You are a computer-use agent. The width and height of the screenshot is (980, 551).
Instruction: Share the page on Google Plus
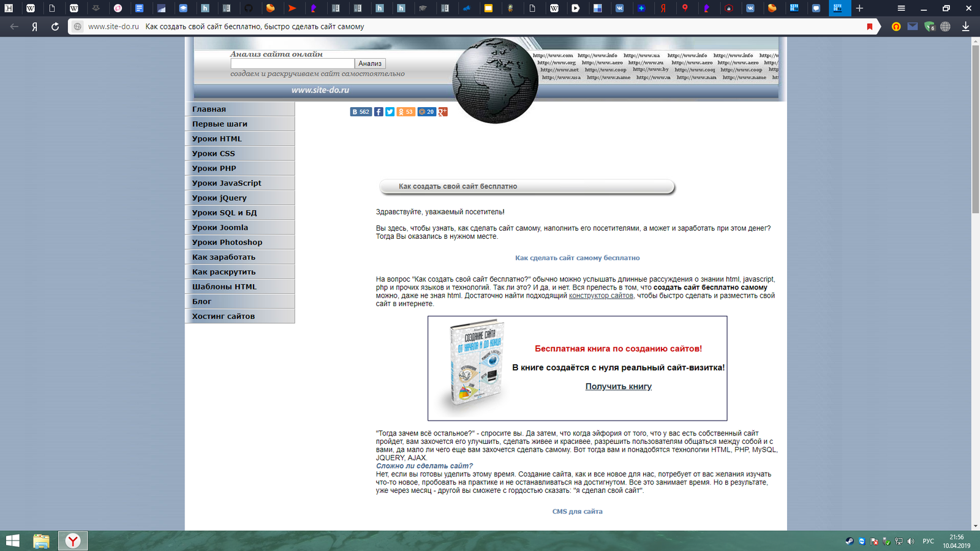pyautogui.click(x=443, y=112)
